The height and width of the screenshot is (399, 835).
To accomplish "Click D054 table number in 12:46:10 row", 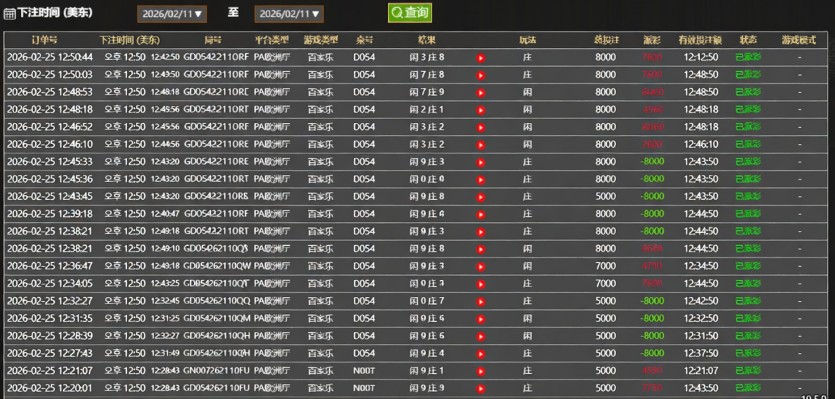I will 364,144.
